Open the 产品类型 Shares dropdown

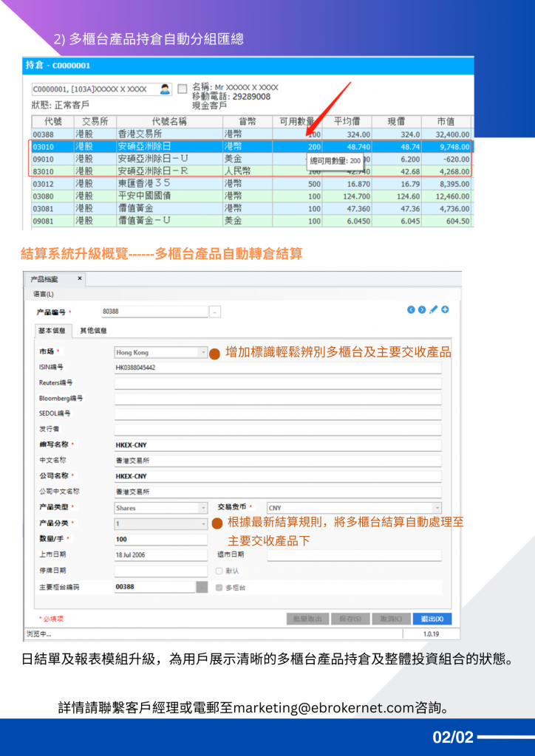pyautogui.click(x=203, y=508)
